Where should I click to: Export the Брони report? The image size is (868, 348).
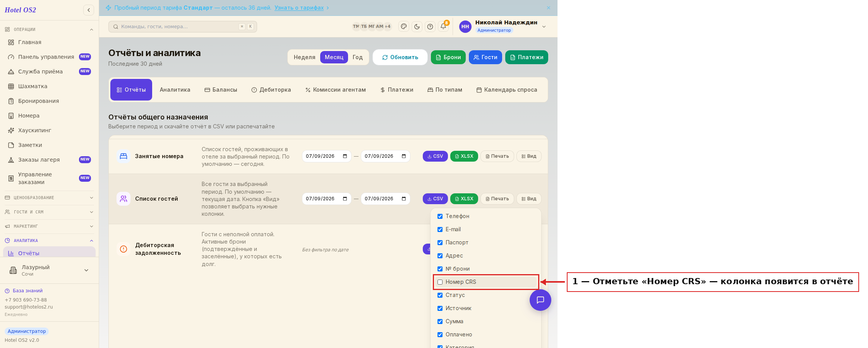click(x=448, y=57)
